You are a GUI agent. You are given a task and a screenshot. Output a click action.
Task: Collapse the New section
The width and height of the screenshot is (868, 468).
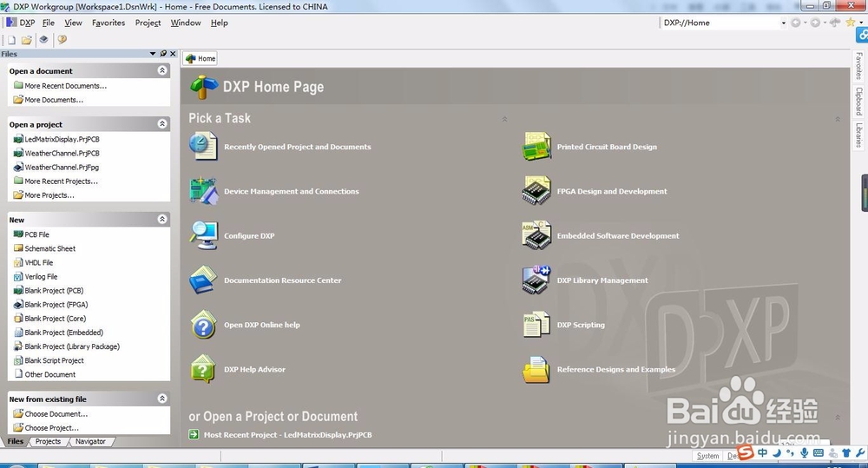pyautogui.click(x=162, y=219)
